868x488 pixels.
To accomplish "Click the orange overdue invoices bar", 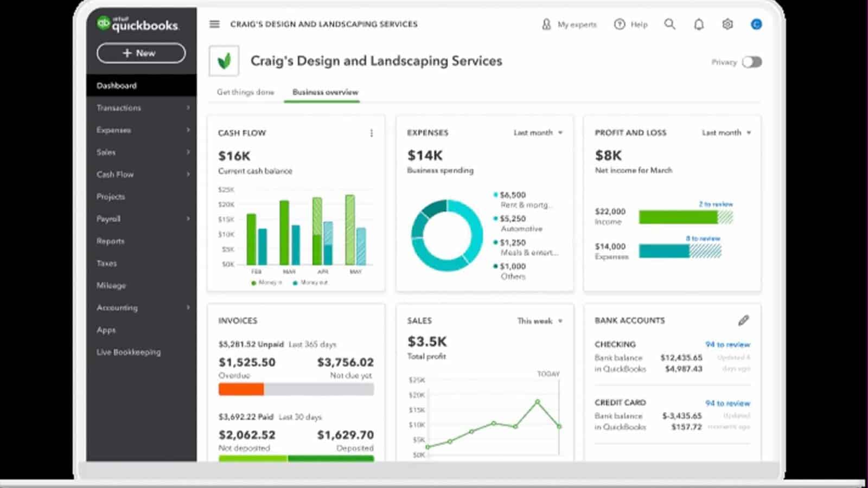I will tap(241, 389).
